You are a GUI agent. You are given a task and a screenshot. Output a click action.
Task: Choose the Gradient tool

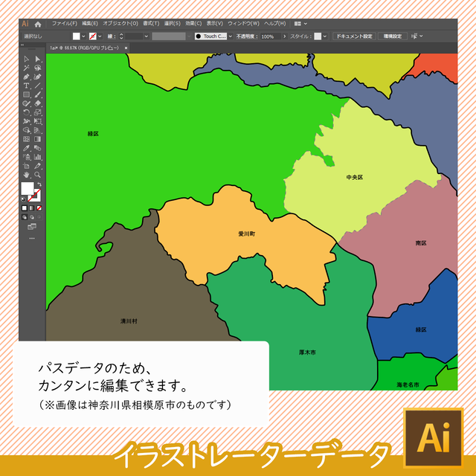click(x=38, y=139)
